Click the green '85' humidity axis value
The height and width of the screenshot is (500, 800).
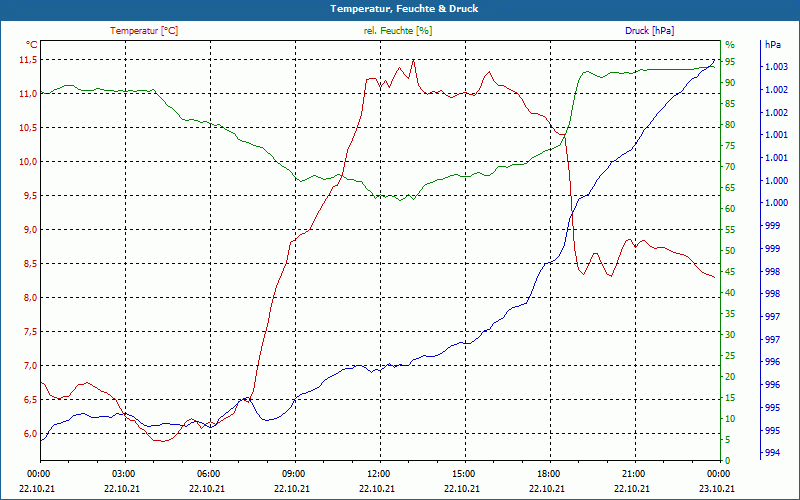pos(730,104)
